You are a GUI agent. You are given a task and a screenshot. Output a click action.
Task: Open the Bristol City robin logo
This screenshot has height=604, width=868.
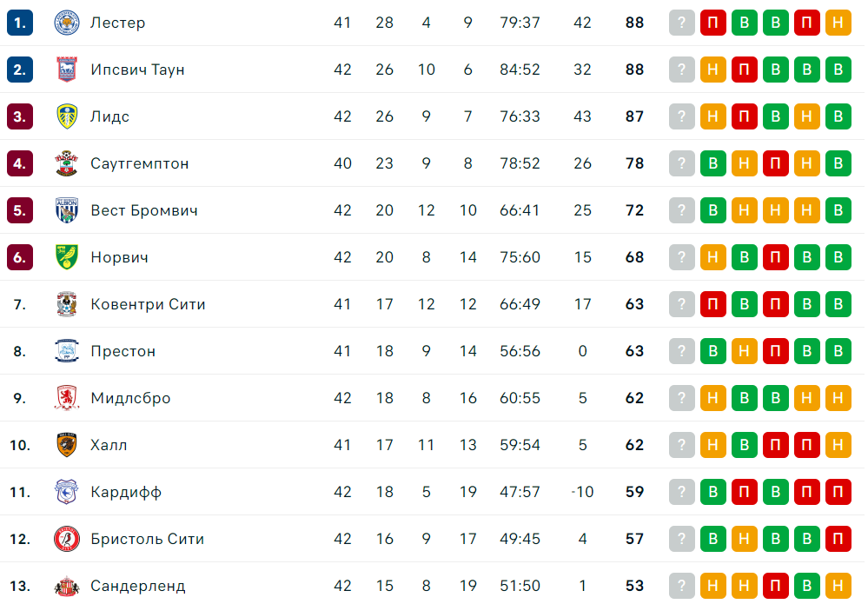tap(66, 539)
